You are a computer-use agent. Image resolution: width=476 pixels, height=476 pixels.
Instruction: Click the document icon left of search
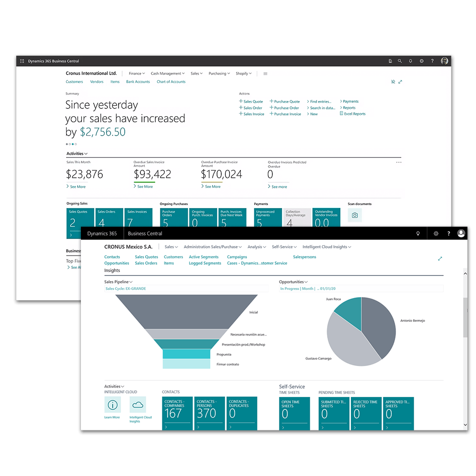[x=390, y=61]
